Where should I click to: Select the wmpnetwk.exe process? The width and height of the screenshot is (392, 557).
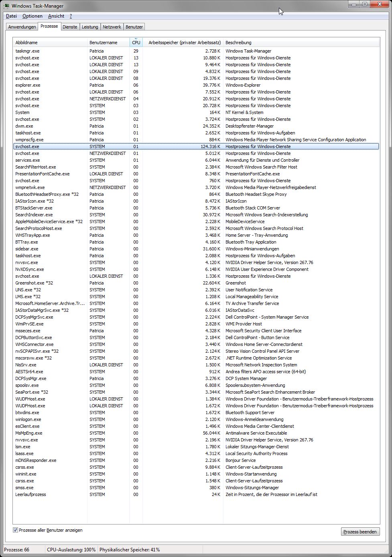tap(196, 187)
